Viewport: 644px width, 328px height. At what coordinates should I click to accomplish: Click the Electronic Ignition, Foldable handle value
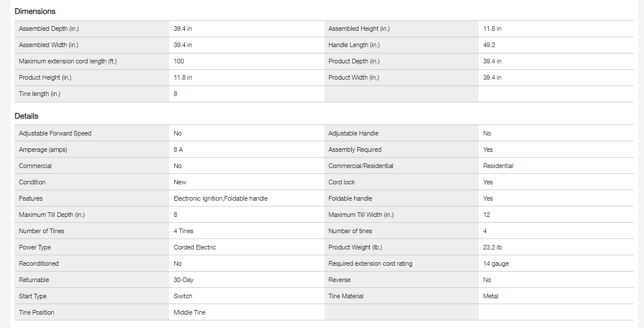(x=221, y=198)
